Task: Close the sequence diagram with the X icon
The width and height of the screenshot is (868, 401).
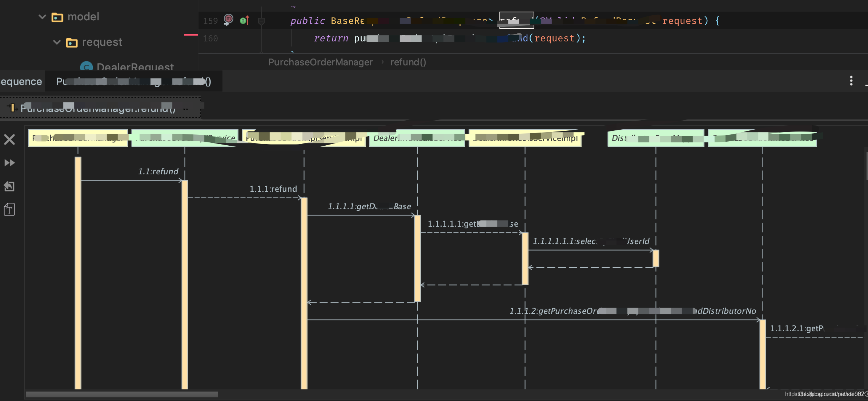Action: tap(9, 139)
